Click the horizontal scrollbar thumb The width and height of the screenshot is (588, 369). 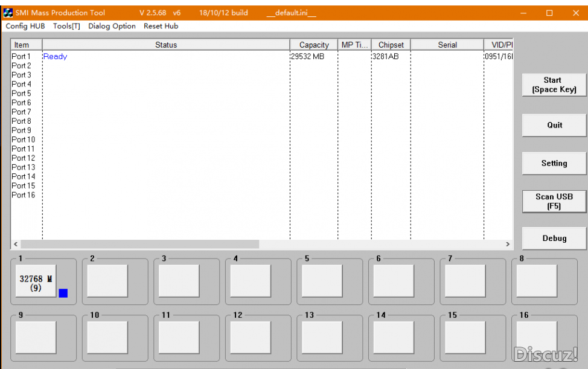point(140,244)
